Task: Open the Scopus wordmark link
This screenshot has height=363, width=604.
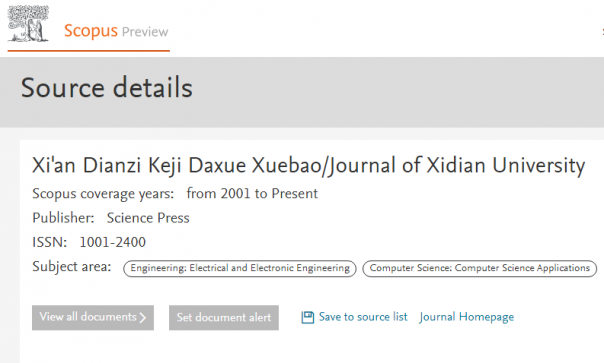Action: coord(91,31)
